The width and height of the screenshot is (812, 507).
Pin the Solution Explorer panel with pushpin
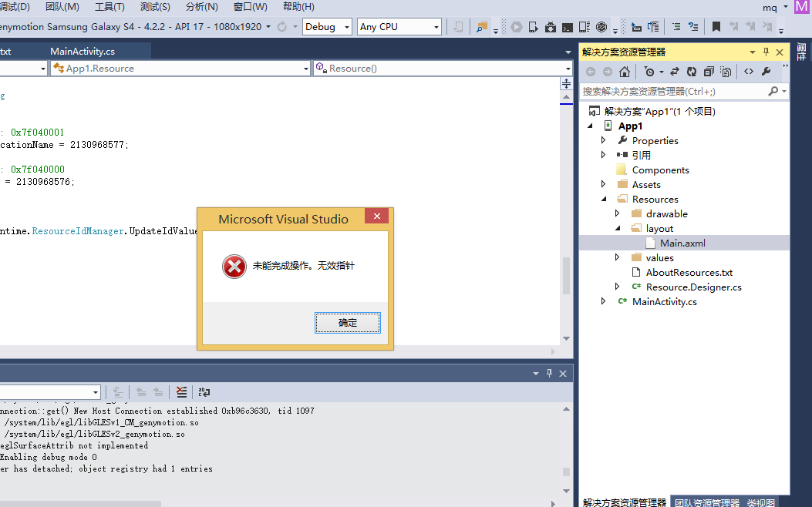[766, 52]
